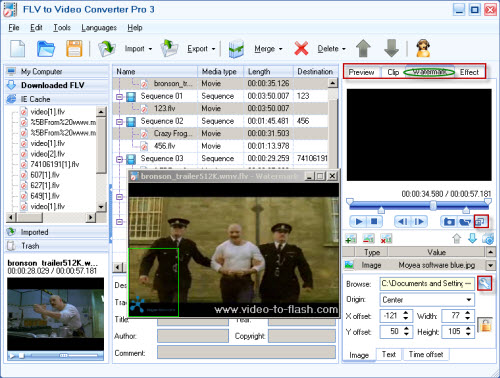Switch to the Watermark tab
Image resolution: width=500 pixels, height=378 pixels.
point(429,72)
